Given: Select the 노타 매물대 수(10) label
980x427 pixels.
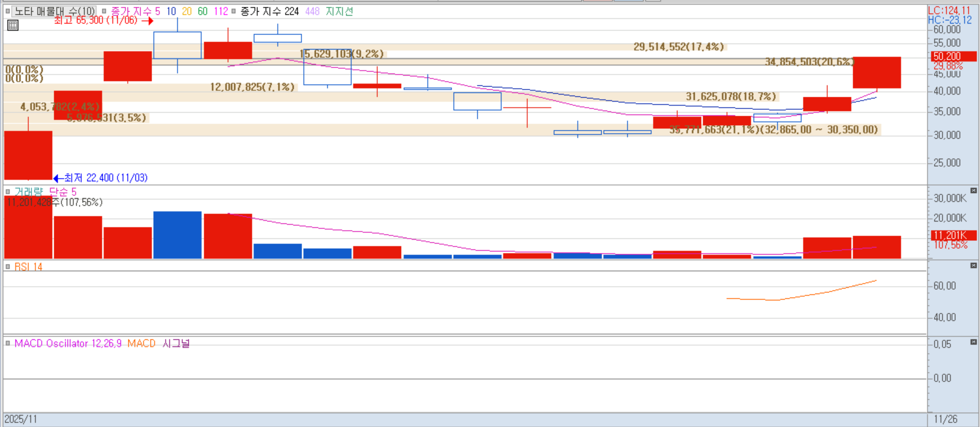Looking at the screenshot, I should [x=55, y=11].
